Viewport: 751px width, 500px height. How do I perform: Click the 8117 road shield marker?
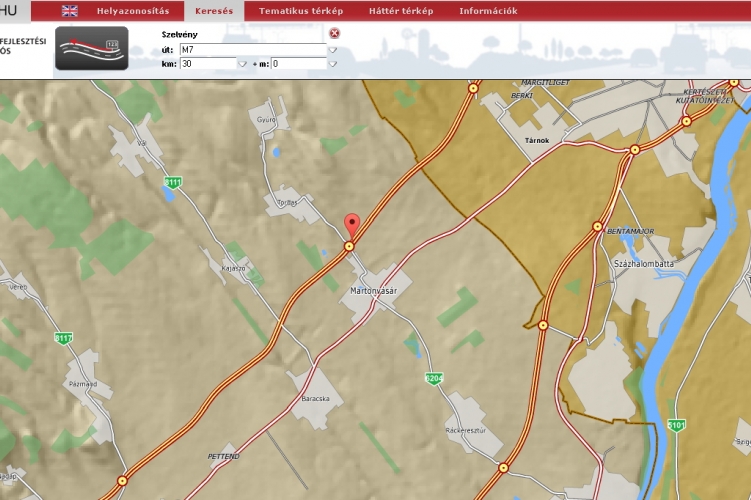[64, 339]
